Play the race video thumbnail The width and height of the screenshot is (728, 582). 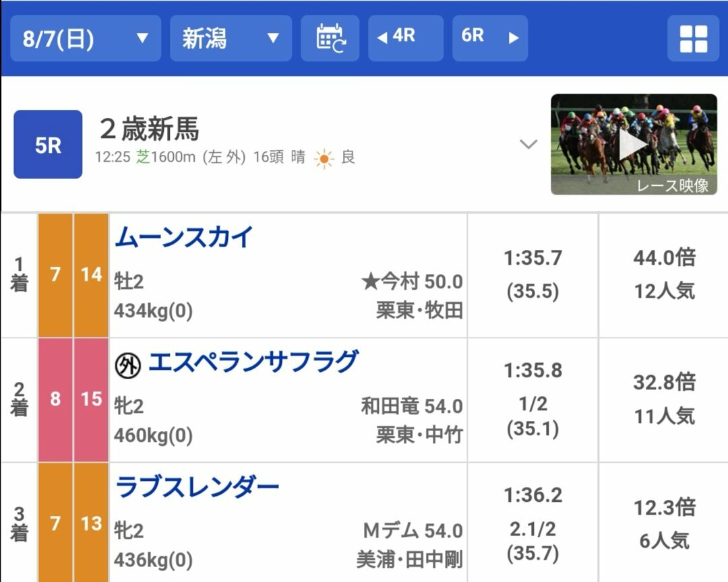[634, 144]
